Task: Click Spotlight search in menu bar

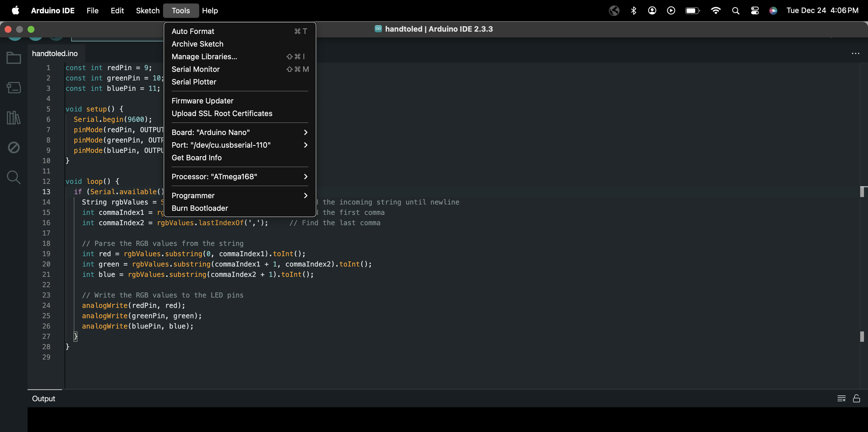Action: [x=736, y=10]
